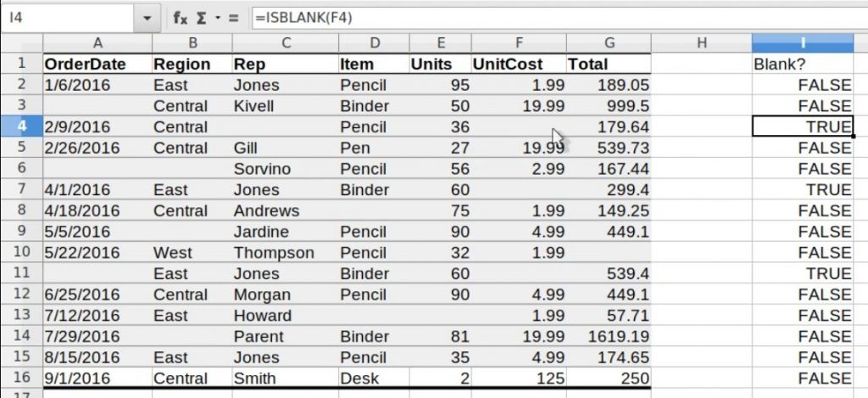This screenshot has height=398, width=868.
Task: Expand the Sum icon dropdown arrow
Action: point(217,19)
